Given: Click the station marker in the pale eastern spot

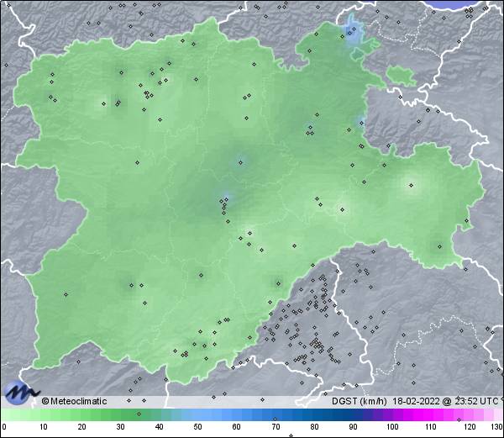Looking at the screenshot, I should (x=411, y=185).
